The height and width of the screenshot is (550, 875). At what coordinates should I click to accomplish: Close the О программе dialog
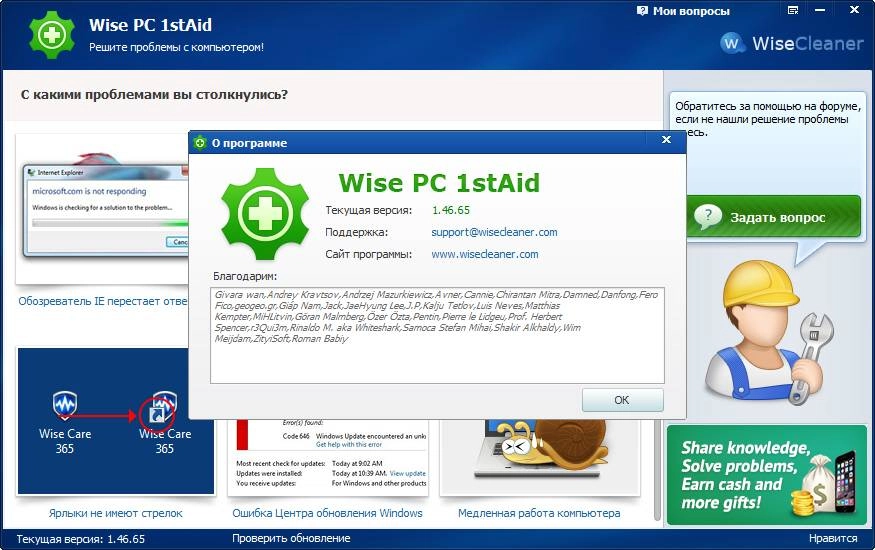(666, 140)
